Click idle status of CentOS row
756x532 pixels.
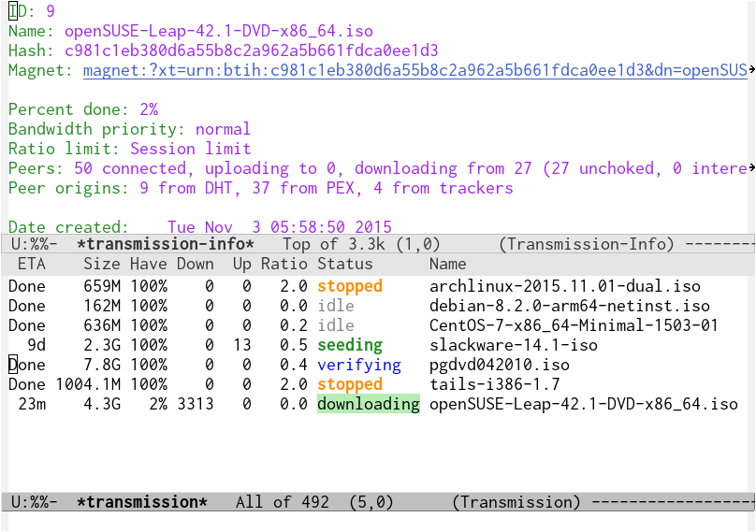tap(336, 325)
